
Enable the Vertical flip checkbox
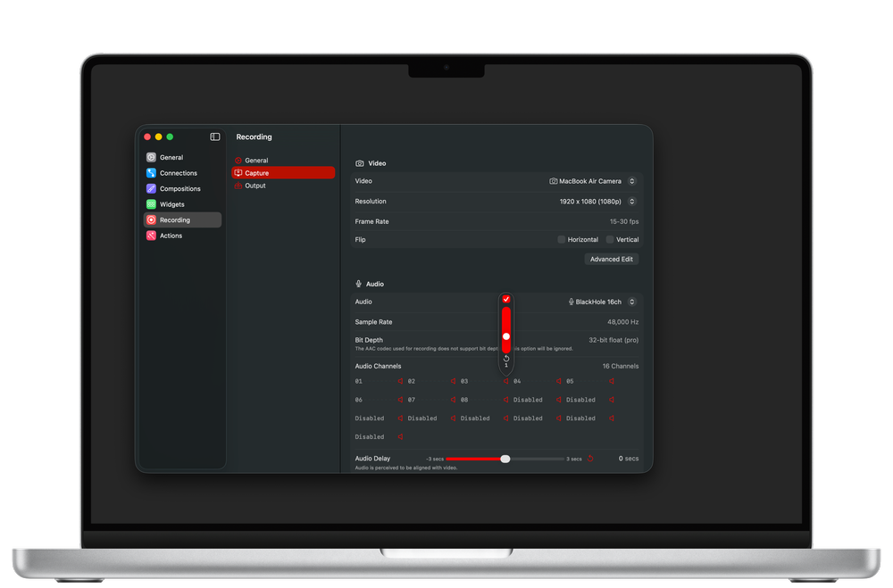tap(610, 240)
